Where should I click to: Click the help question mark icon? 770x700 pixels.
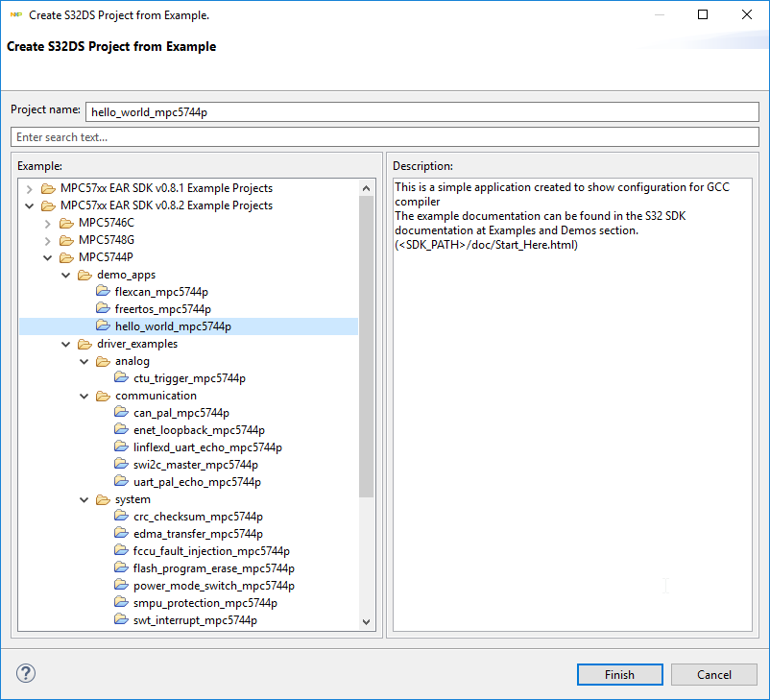click(x=26, y=673)
